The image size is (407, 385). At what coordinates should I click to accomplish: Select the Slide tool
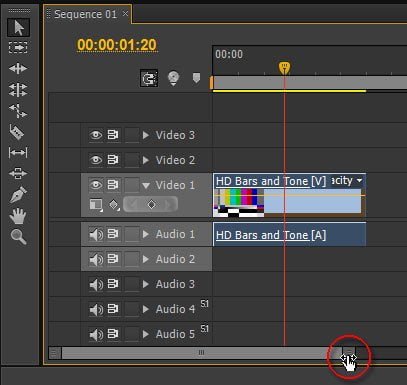point(18,174)
